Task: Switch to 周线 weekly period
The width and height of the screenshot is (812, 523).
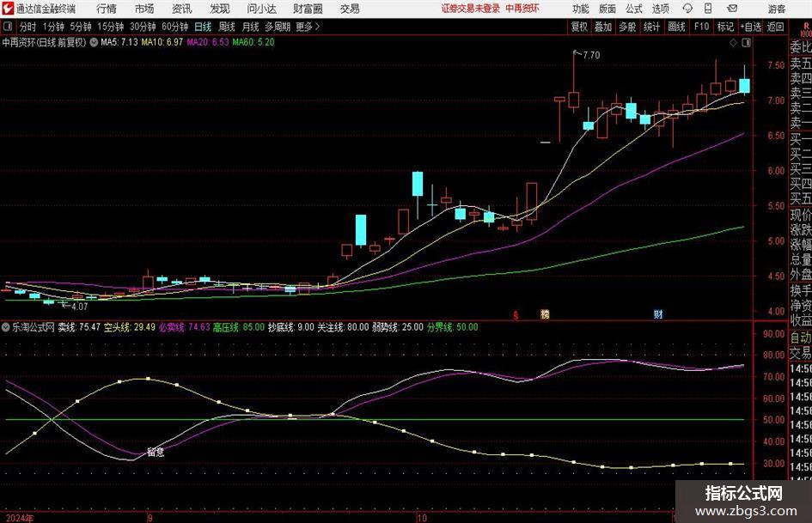Action: click(227, 27)
